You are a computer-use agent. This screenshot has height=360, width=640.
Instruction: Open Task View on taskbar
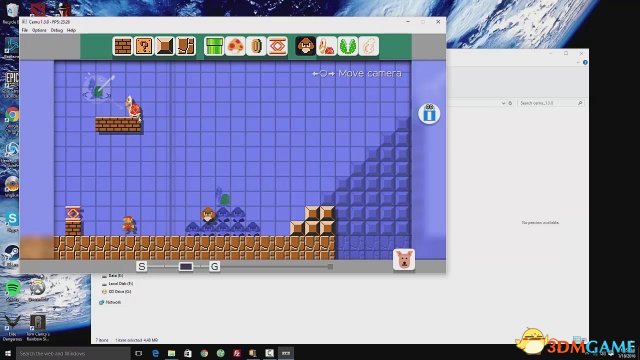(138, 353)
